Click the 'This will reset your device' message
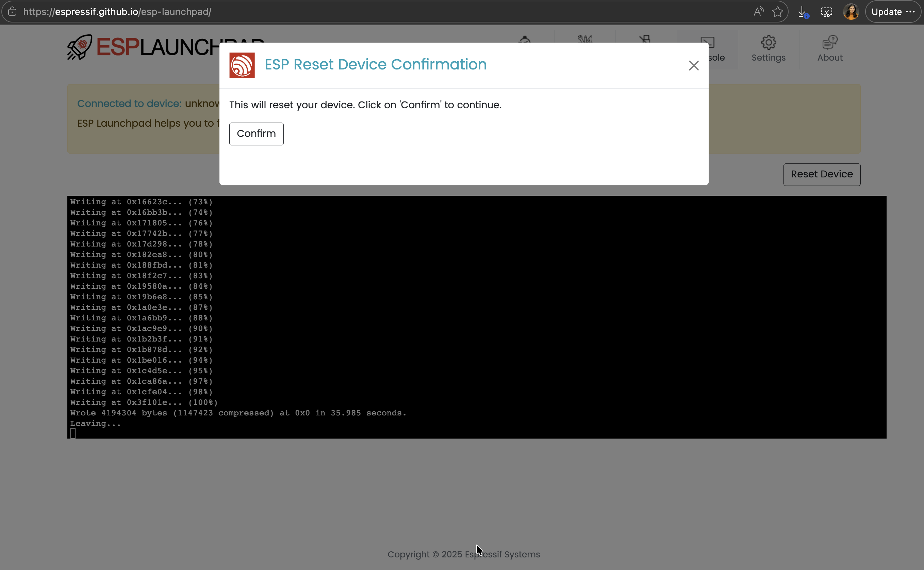This screenshot has width=924, height=570. point(365,105)
